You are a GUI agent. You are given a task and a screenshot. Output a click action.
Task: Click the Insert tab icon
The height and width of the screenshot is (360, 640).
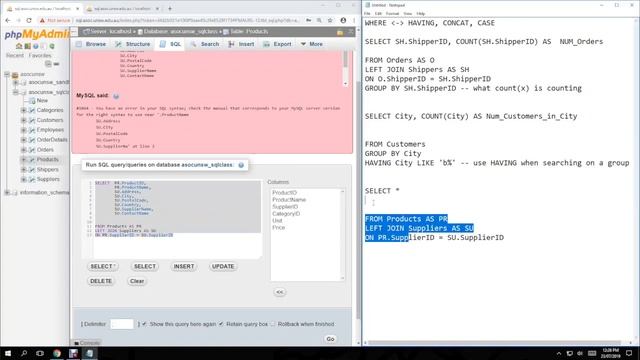(x=231, y=44)
